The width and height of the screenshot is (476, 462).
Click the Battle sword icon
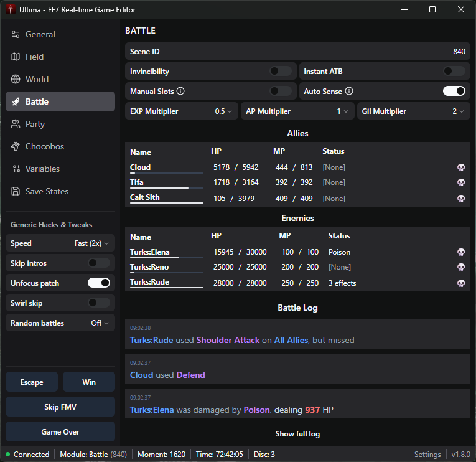click(16, 101)
